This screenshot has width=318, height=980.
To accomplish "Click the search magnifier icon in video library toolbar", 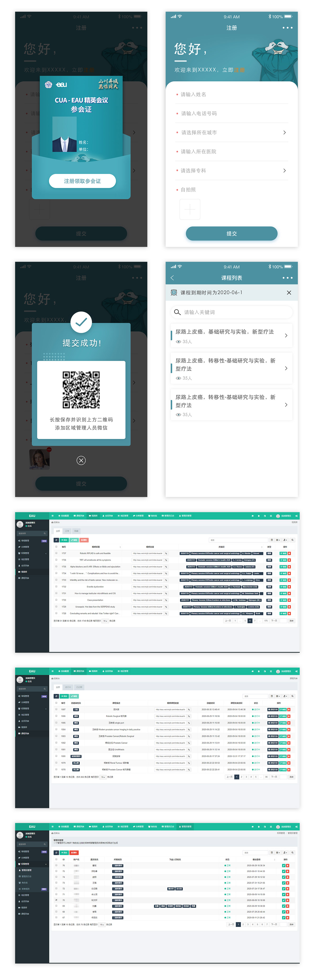I will [292, 540].
